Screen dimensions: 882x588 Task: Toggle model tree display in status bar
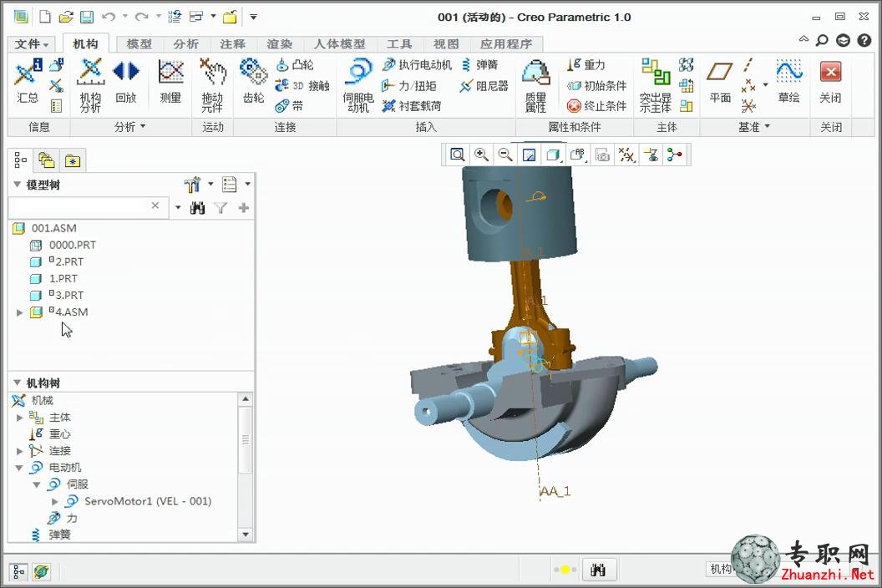(18, 572)
